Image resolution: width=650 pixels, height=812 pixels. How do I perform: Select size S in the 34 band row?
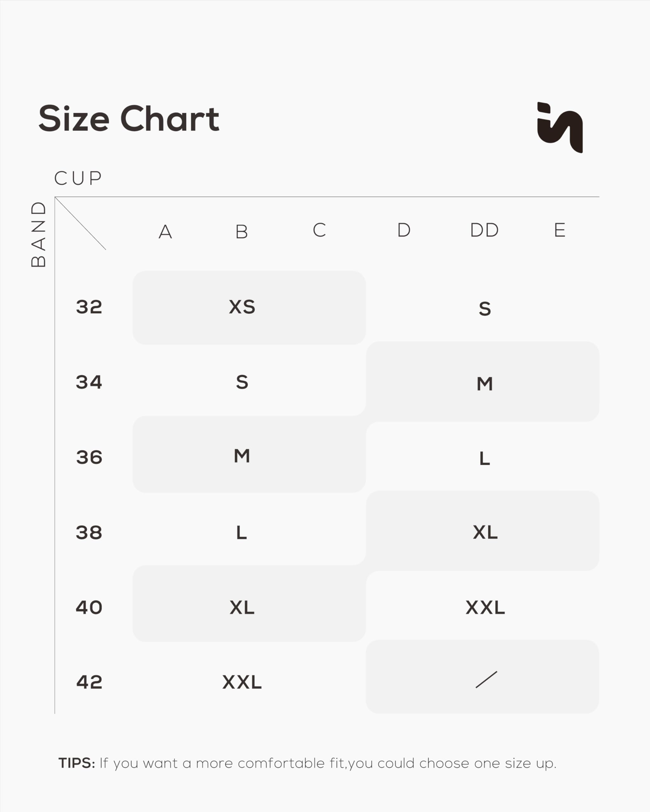[x=242, y=382]
